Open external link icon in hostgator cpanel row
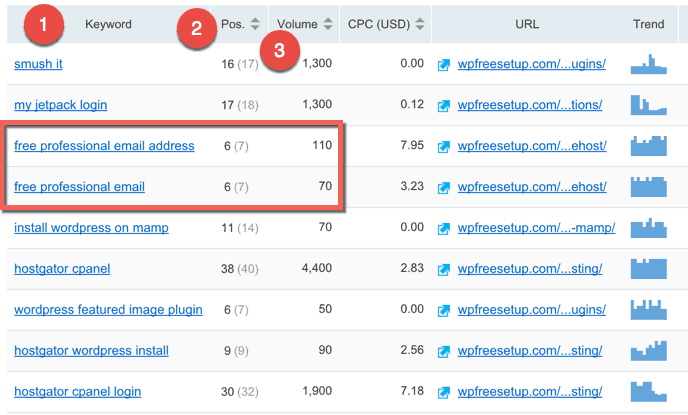Screen dimensions: 688x415 click(444, 269)
